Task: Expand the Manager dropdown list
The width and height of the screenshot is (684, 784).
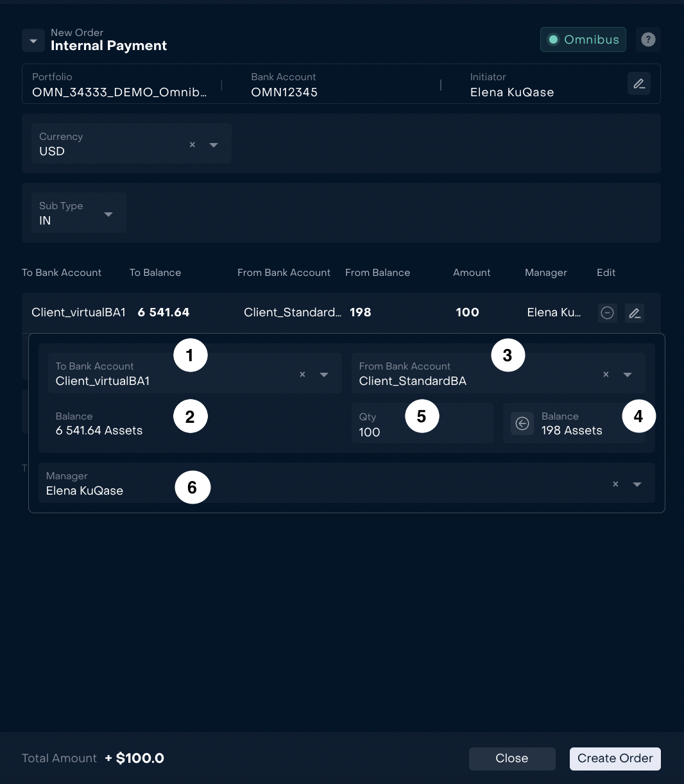Action: (x=637, y=484)
